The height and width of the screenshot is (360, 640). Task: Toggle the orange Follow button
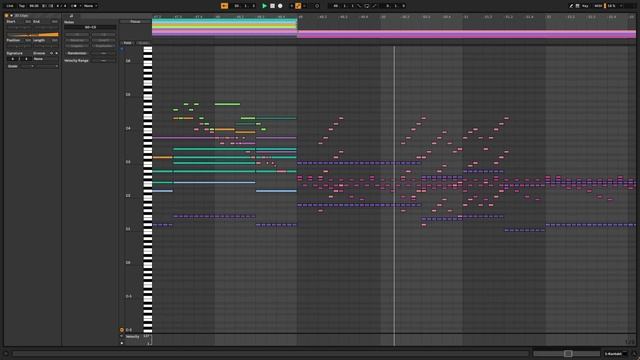(x=224, y=6)
